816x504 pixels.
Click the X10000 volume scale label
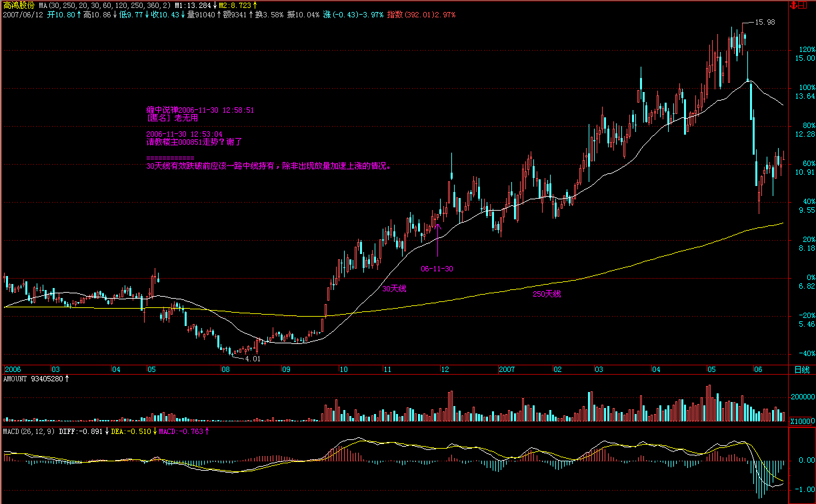tap(801, 422)
